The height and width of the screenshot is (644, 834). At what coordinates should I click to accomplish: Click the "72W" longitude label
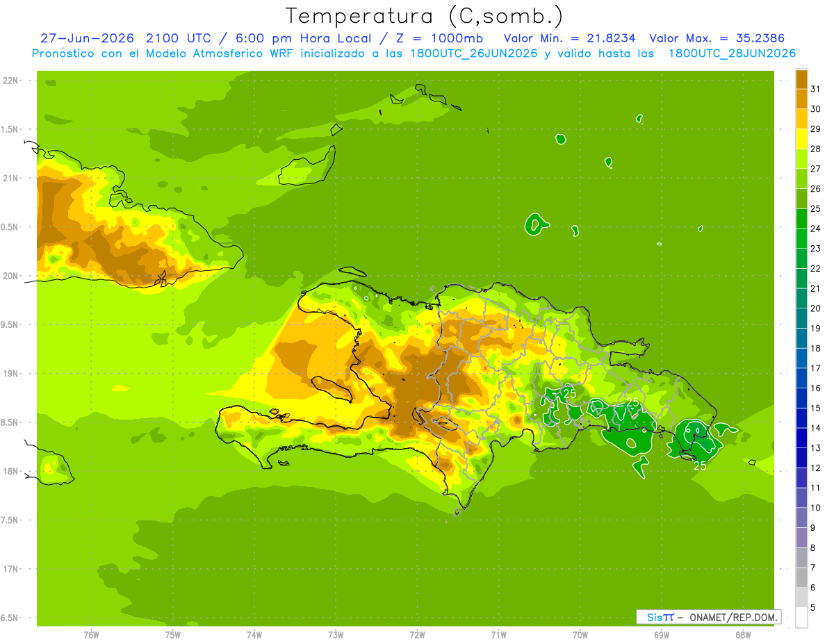(417, 635)
